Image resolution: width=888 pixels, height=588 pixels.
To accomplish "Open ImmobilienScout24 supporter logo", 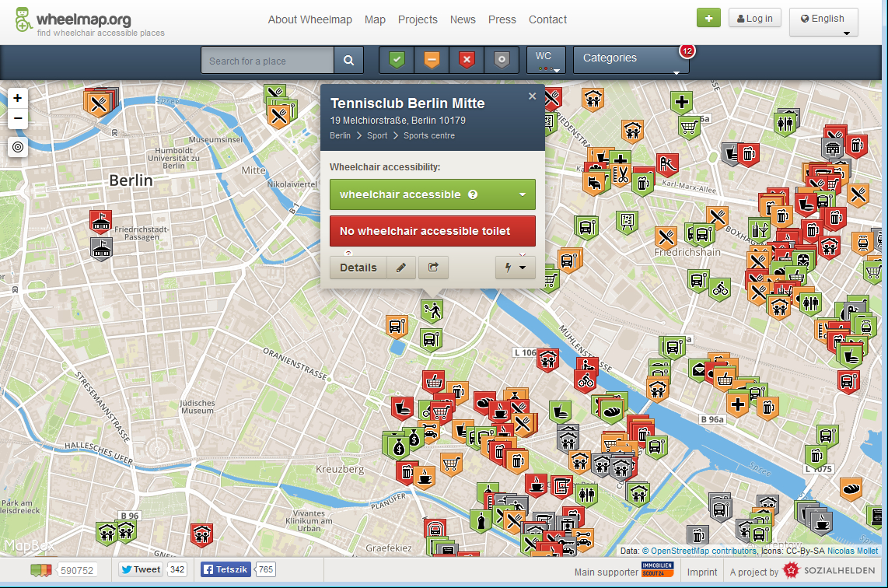I will pyautogui.click(x=658, y=569).
